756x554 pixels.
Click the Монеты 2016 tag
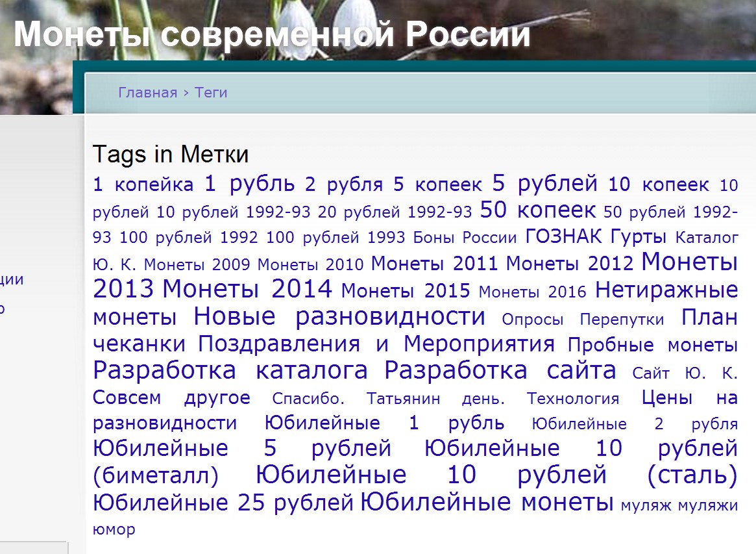532,292
